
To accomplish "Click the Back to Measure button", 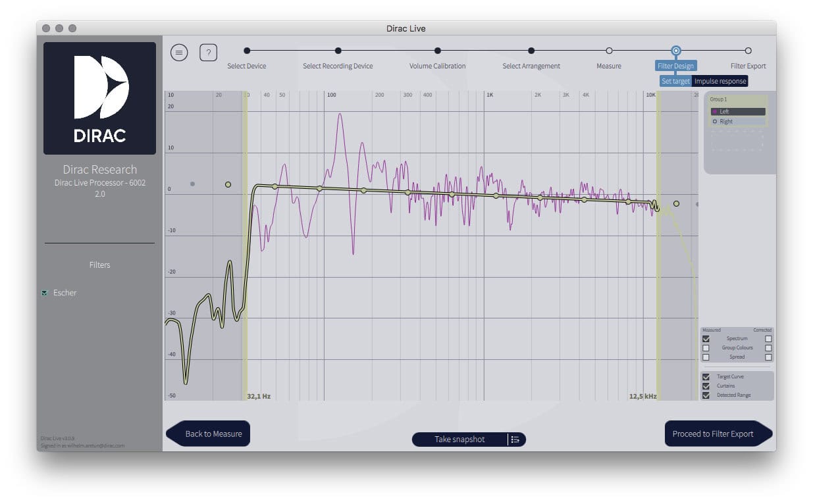I will pyautogui.click(x=208, y=434).
